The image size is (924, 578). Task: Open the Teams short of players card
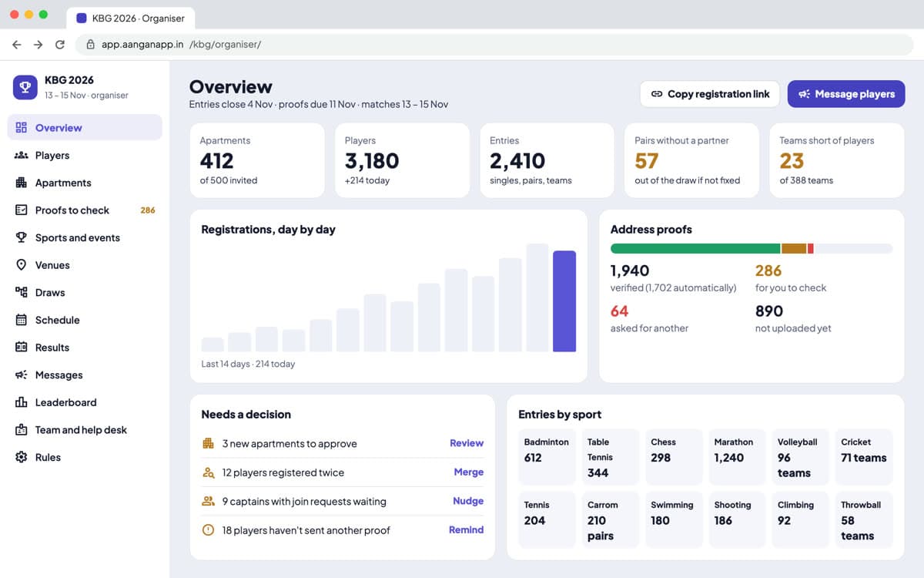(x=837, y=160)
